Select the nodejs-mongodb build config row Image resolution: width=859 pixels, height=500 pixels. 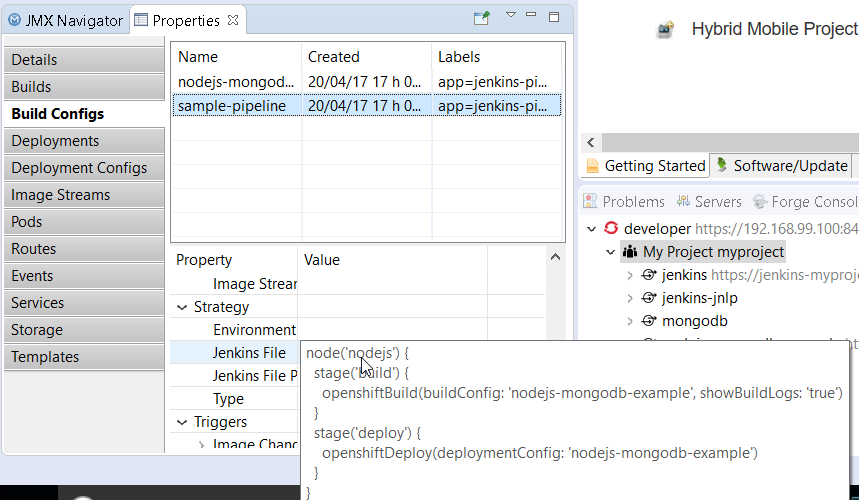pos(236,82)
